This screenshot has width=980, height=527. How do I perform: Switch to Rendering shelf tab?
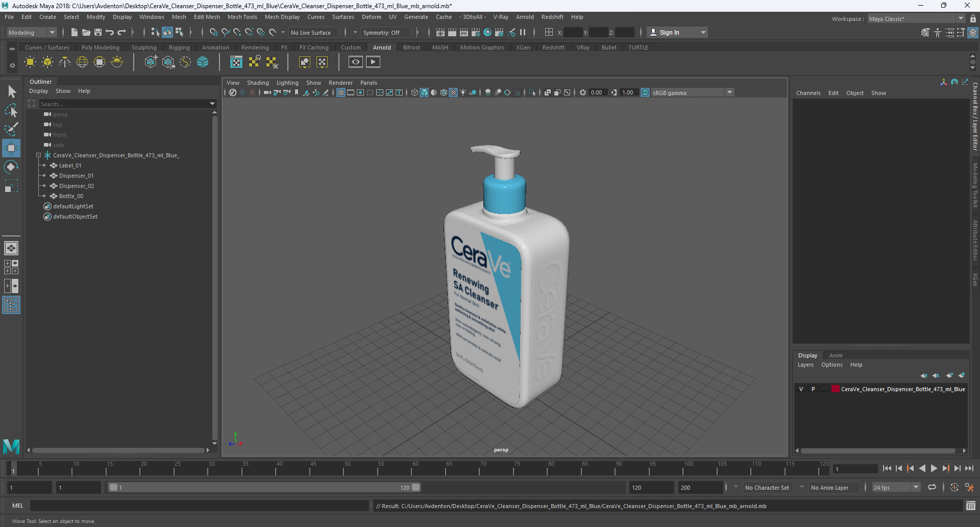pyautogui.click(x=255, y=47)
